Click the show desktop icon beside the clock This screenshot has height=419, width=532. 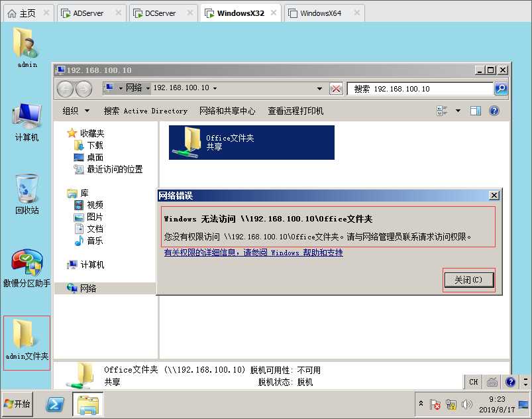523,404
